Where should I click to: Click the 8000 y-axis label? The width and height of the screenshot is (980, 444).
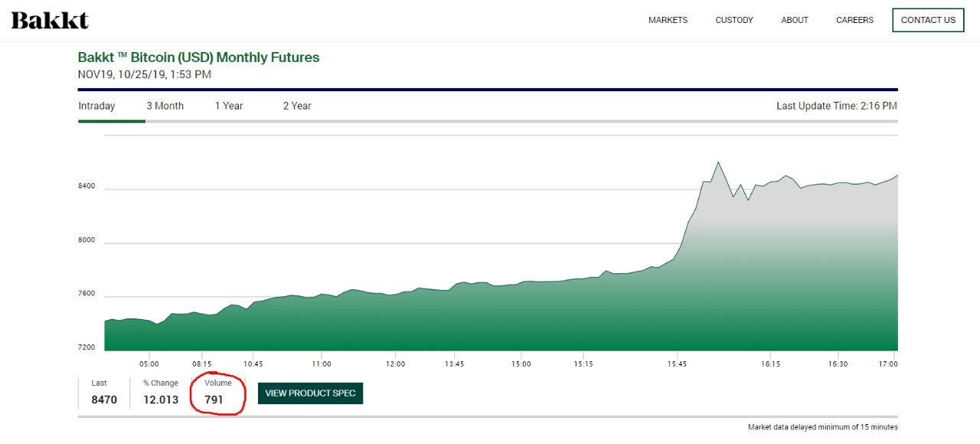point(86,240)
